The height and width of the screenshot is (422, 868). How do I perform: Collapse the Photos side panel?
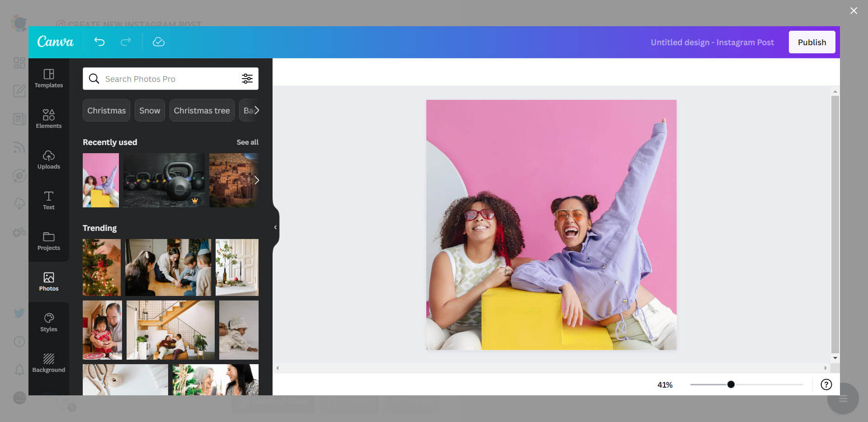click(275, 227)
